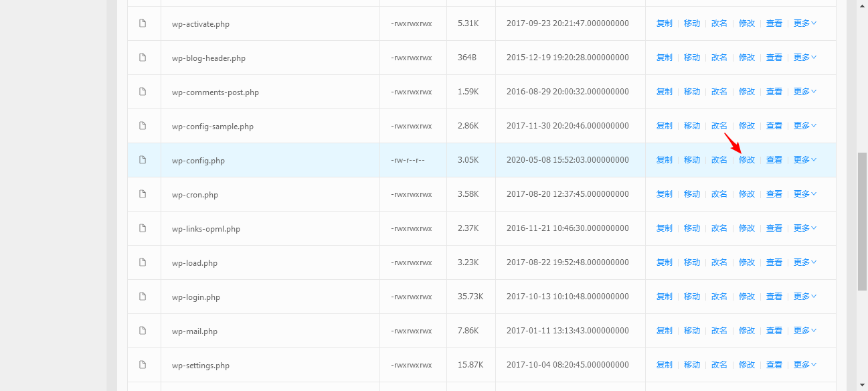The width and height of the screenshot is (868, 391).
Task: Click the wp-settings.php file name
Action: (x=201, y=366)
